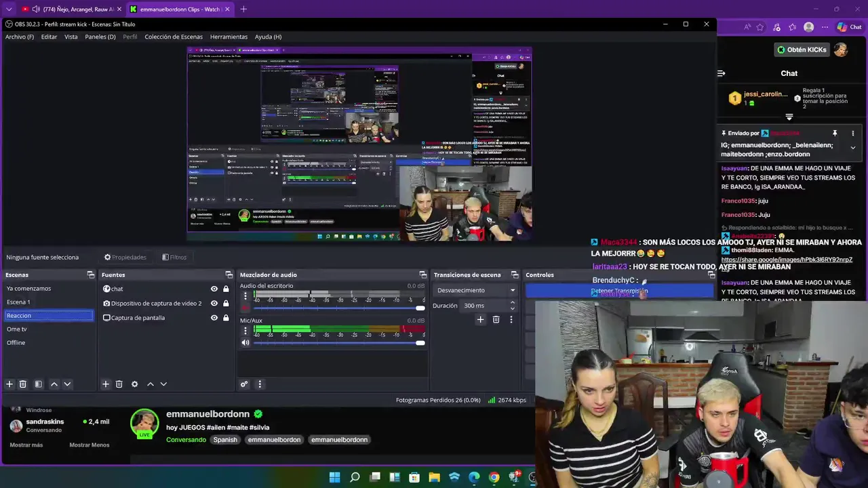Select the Ome tv scene

coord(49,329)
